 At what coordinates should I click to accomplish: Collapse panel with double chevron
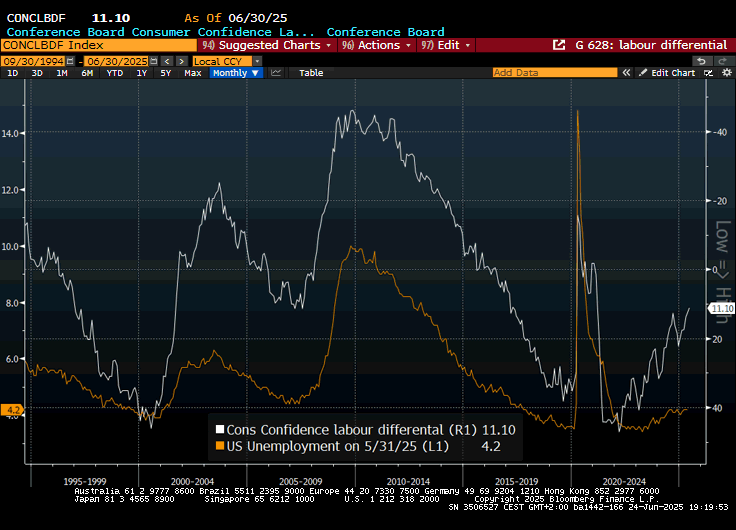tap(626, 73)
